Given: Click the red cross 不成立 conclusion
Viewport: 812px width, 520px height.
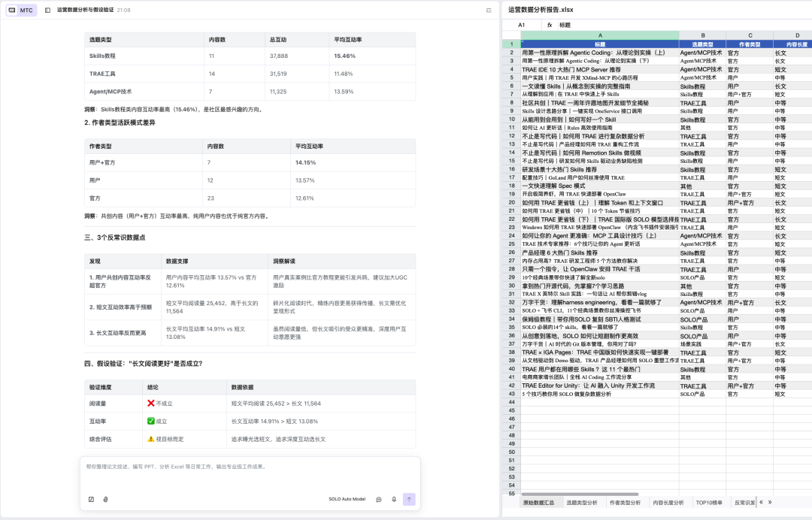Looking at the screenshot, I should [160, 403].
